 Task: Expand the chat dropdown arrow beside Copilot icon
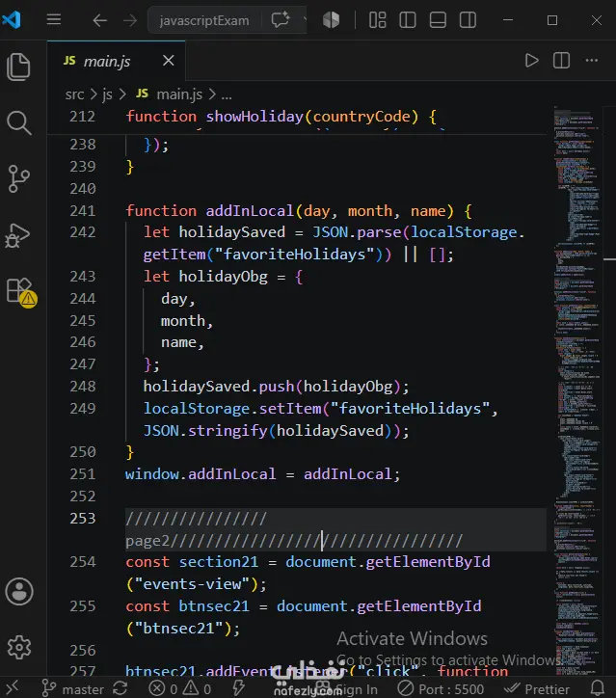pos(305,19)
